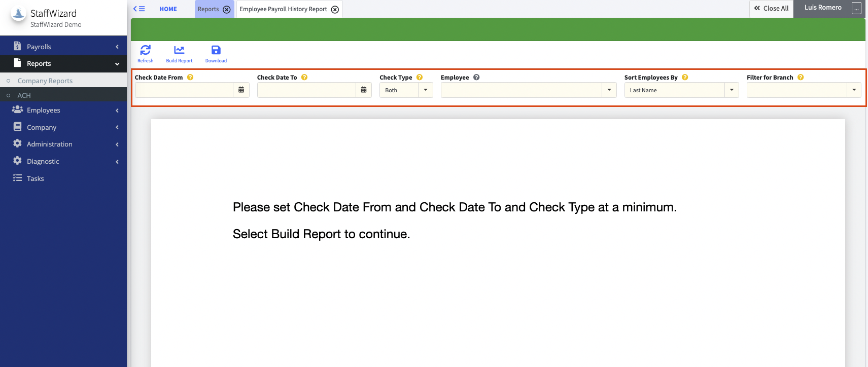Viewport: 868px width, 367px height.
Task: Click the Build Report chart icon
Action: click(x=179, y=50)
